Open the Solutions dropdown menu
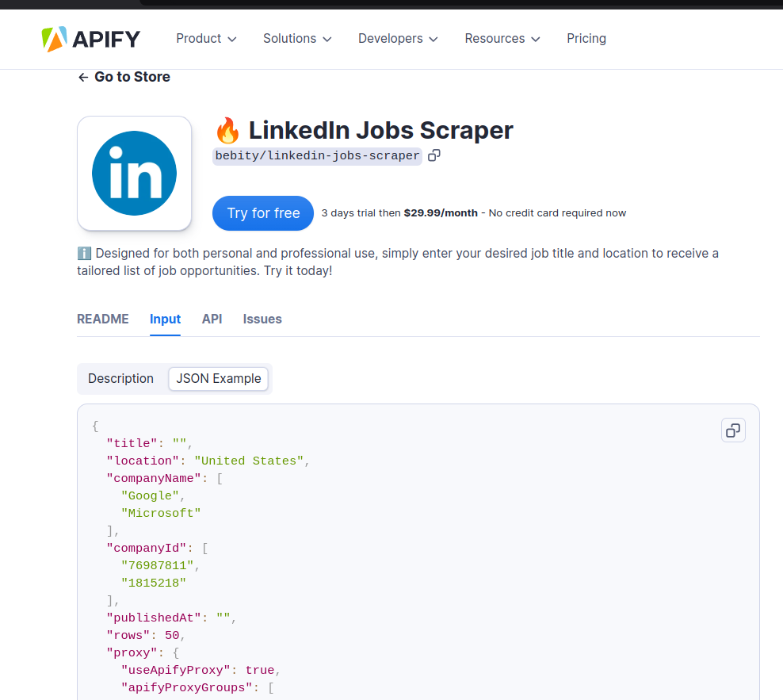The image size is (783, 700). click(297, 39)
